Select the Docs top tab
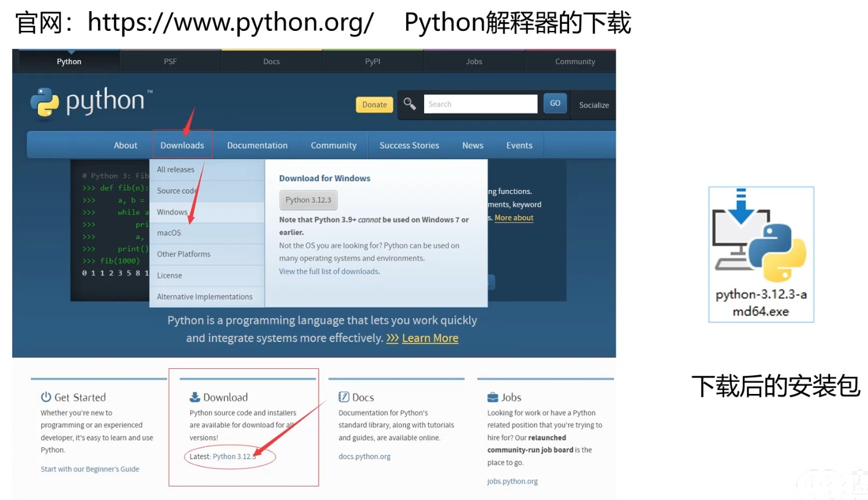This screenshot has width=868, height=500. pyautogui.click(x=271, y=61)
